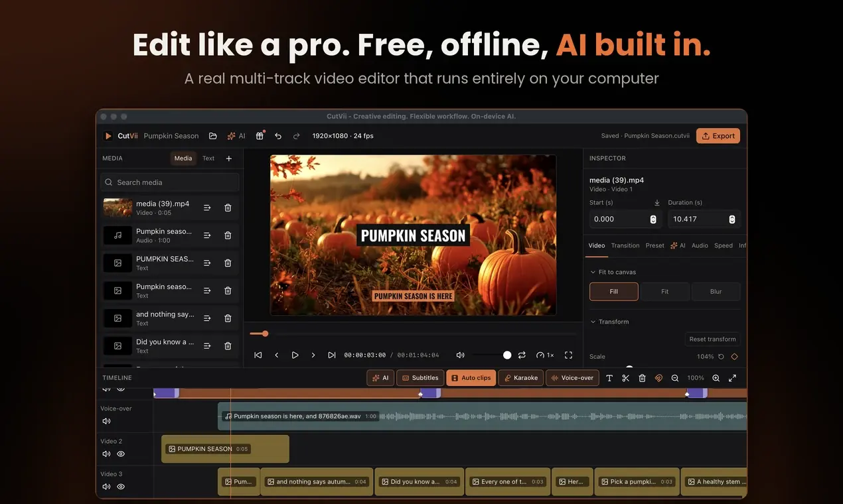
Task: Click Reset transform
Action: point(712,339)
